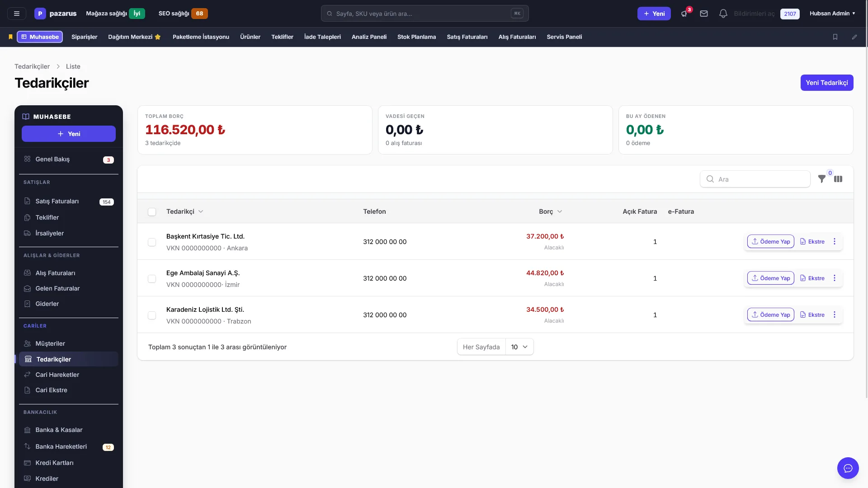Click the Müşteriler people icon
Viewport: 868px width, 488px height.
tap(27, 343)
